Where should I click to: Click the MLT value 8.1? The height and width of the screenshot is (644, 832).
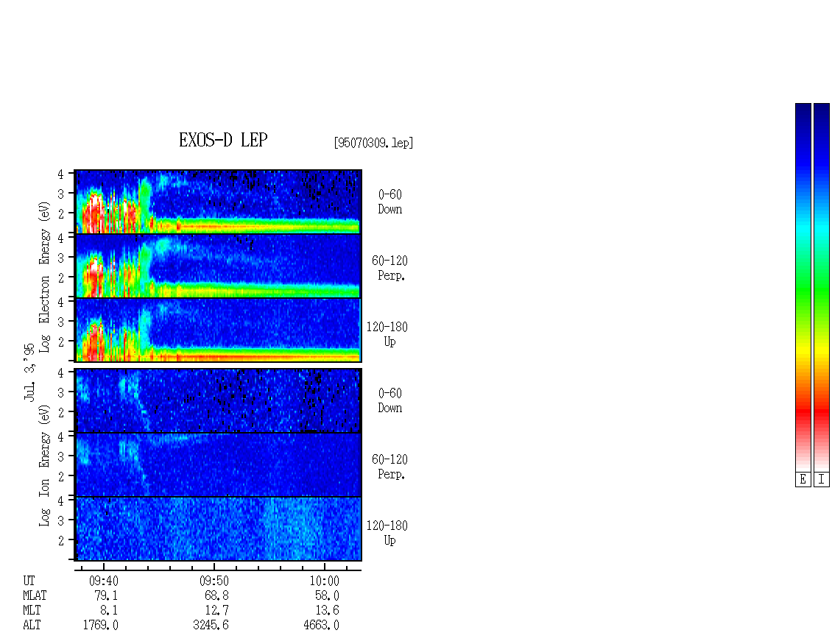(x=109, y=611)
